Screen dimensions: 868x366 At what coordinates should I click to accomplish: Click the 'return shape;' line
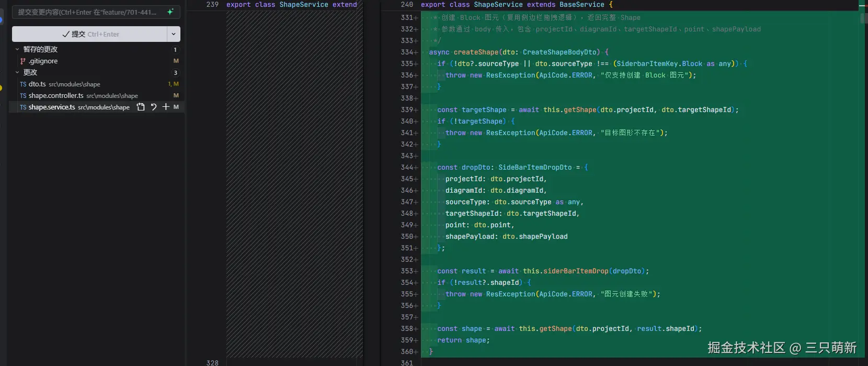tap(464, 340)
